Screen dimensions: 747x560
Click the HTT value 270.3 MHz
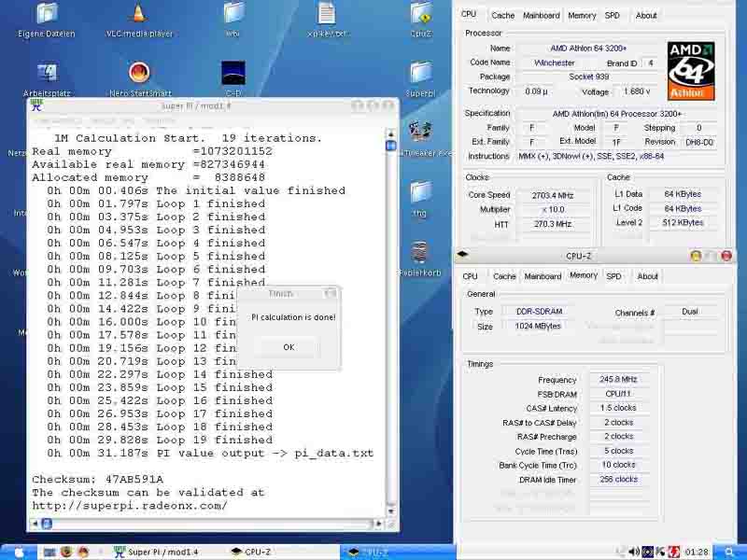[x=553, y=224]
